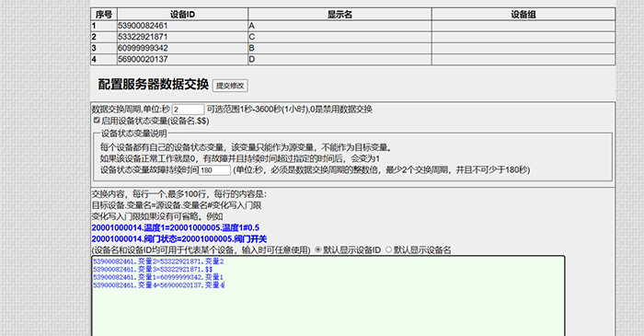The image size is (644, 336).
Task: Click display name B in row 3
Action: 252,48
